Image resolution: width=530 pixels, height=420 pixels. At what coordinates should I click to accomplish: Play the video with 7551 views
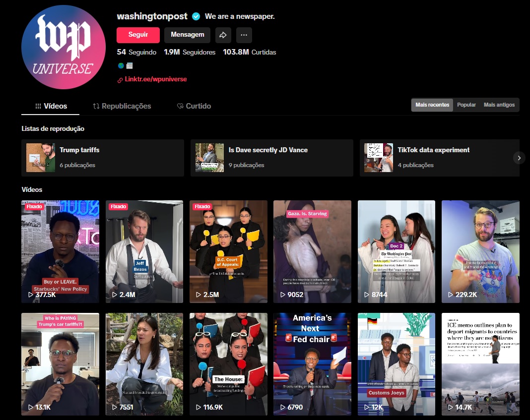pos(144,364)
